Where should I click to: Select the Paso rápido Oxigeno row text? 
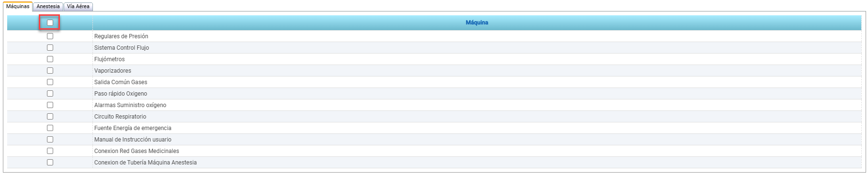click(x=121, y=94)
